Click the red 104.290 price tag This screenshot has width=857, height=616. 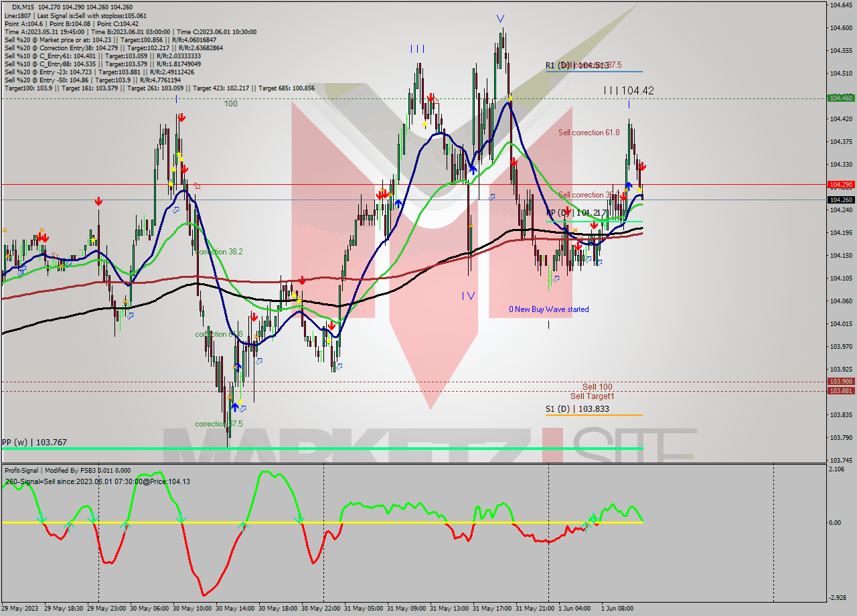841,184
